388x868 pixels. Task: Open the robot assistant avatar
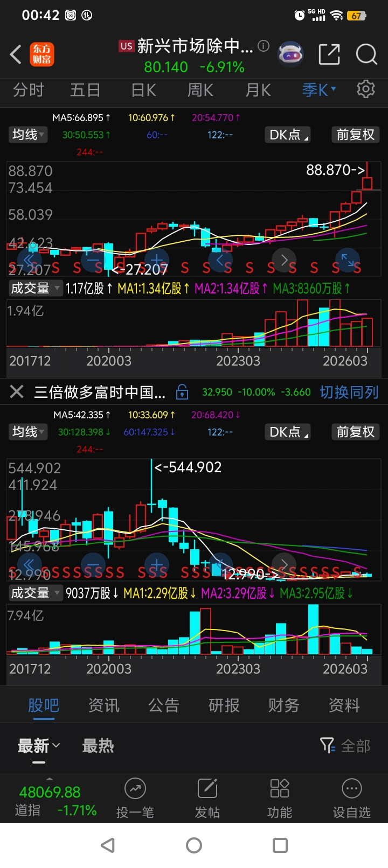291,54
